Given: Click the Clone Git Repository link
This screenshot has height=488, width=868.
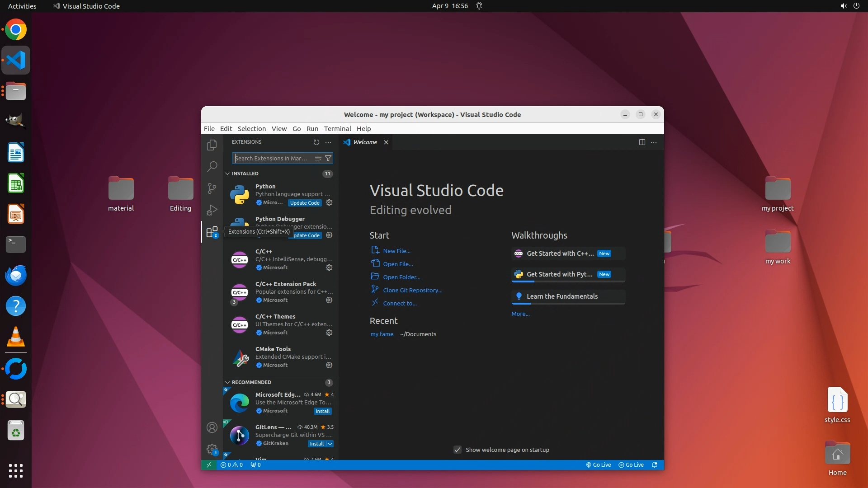Looking at the screenshot, I should pos(412,290).
